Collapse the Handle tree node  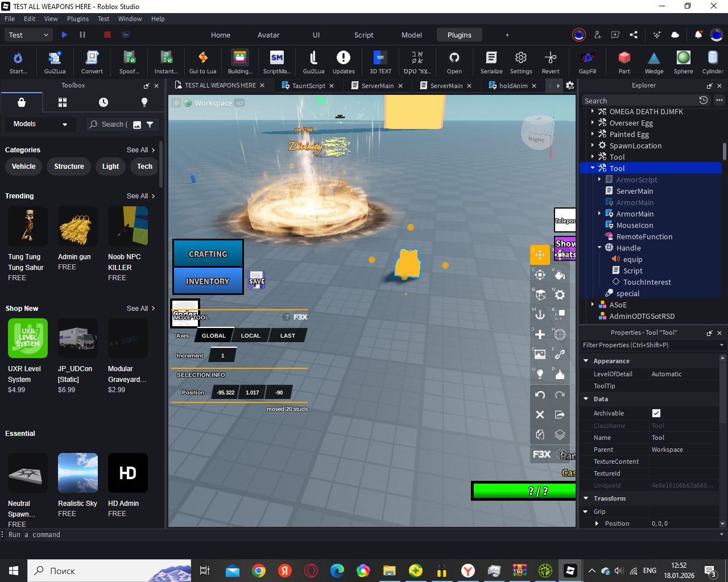[599, 248]
